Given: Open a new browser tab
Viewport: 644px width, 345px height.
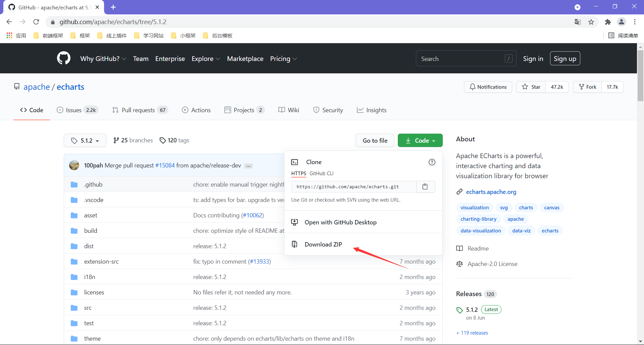Looking at the screenshot, I should point(113,7).
